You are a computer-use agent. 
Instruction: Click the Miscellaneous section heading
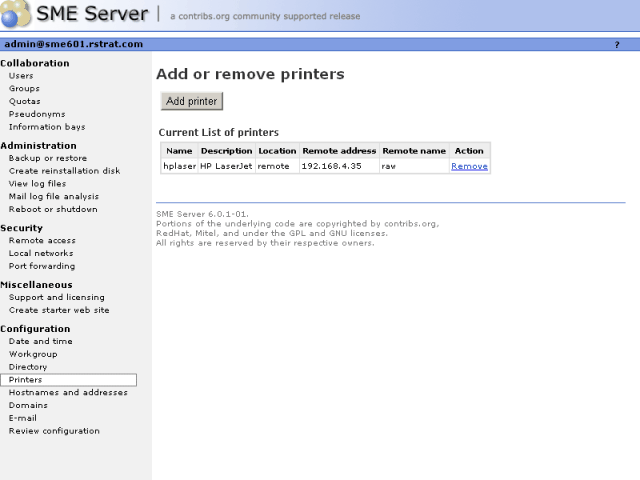click(36, 285)
